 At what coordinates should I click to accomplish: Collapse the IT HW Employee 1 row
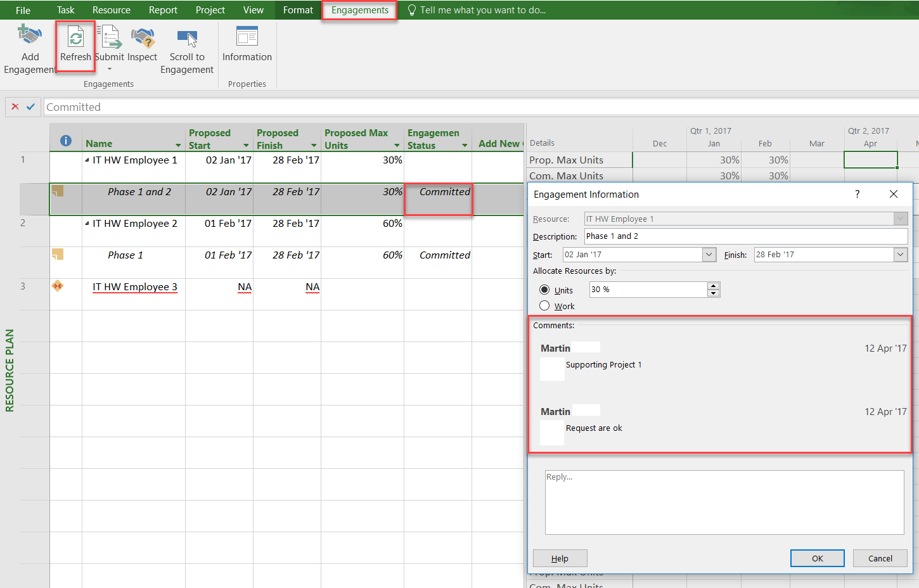[x=87, y=160]
